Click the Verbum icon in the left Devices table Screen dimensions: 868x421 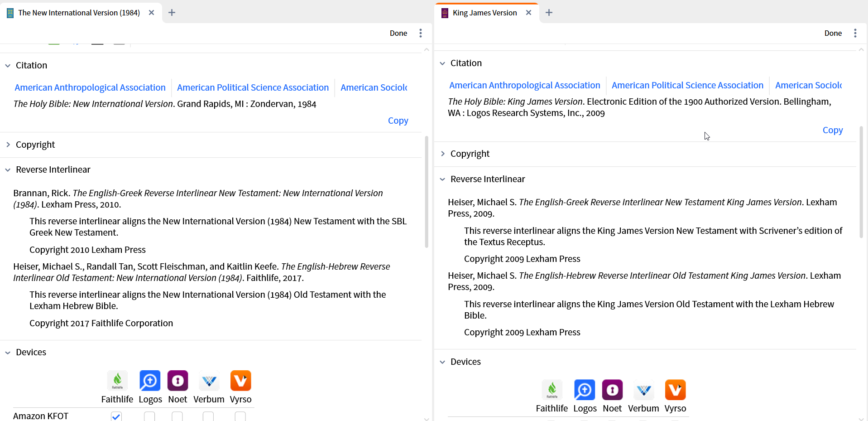coord(209,381)
